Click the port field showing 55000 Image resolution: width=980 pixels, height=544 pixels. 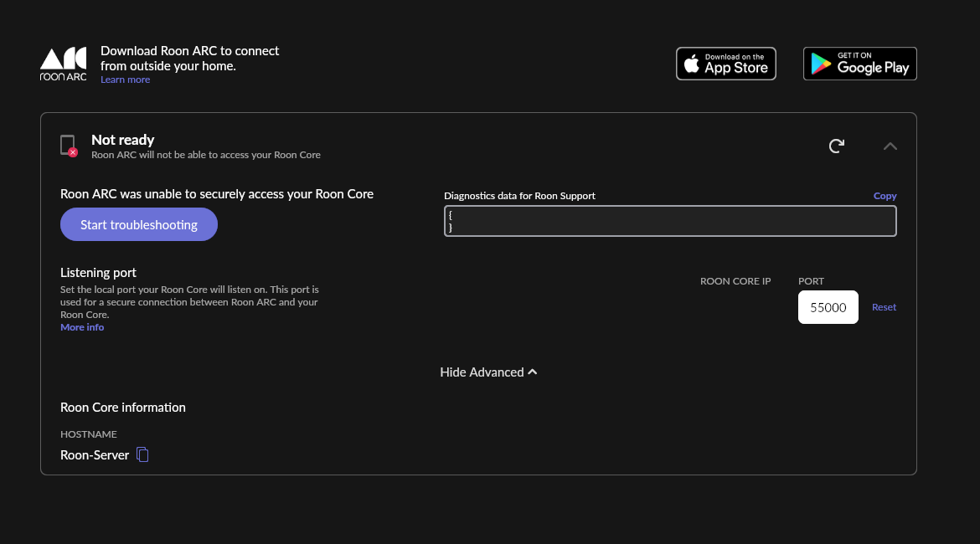(828, 307)
